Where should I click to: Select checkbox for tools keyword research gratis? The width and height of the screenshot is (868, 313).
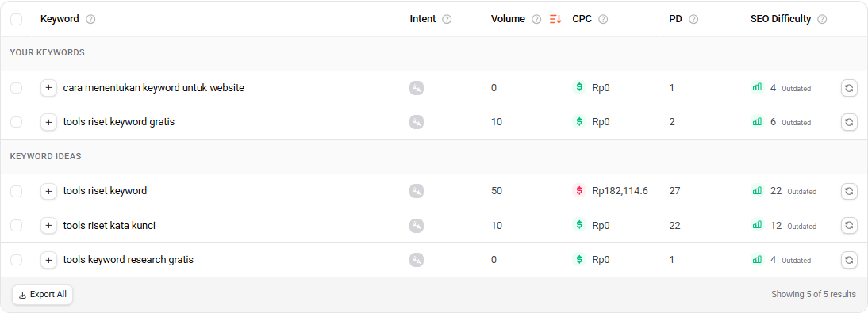click(x=17, y=260)
